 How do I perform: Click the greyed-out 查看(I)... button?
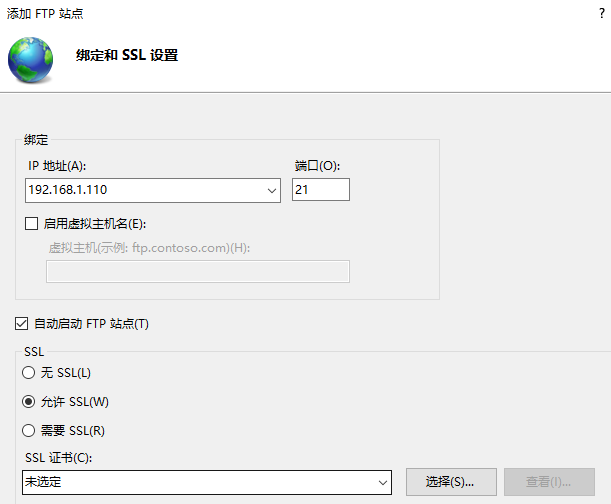pyautogui.click(x=549, y=482)
